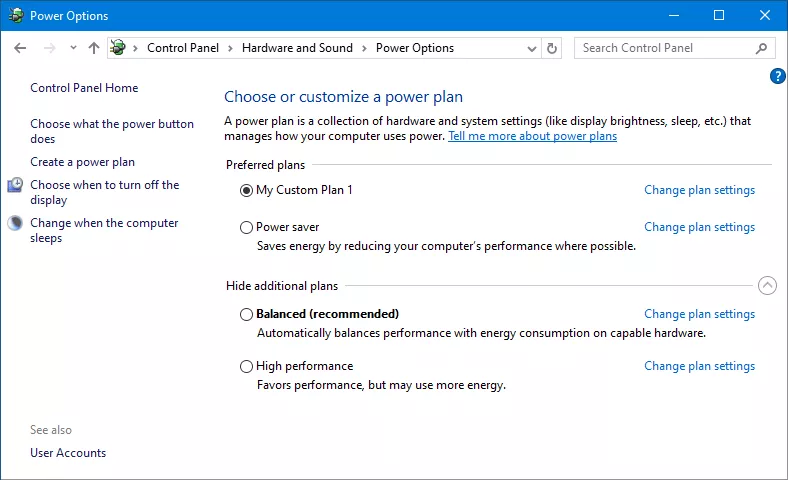The image size is (788, 480).
Task: Click the moon icon beside computer sleeps
Action: point(15,223)
